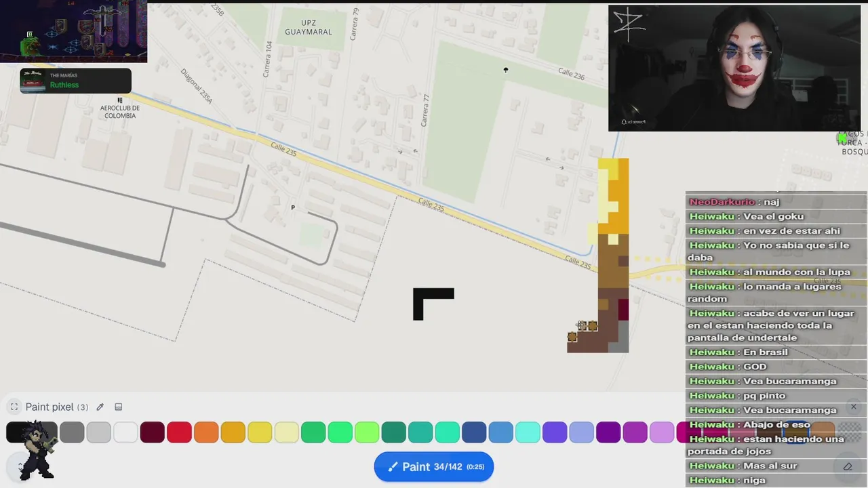The image size is (868, 488).
Task: Pick the bright spring green swatch
Action: pyautogui.click(x=340, y=432)
